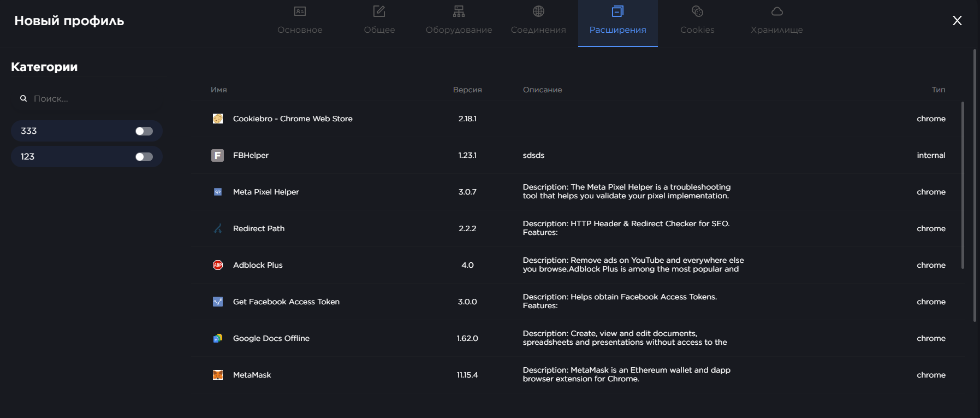Click the Cookiebro extension icon

[218, 119]
